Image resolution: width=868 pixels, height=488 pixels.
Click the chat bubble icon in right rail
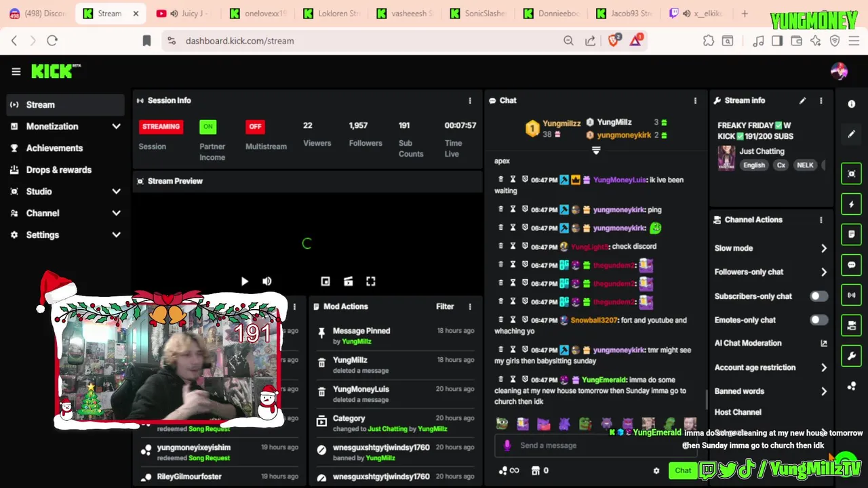point(852,264)
